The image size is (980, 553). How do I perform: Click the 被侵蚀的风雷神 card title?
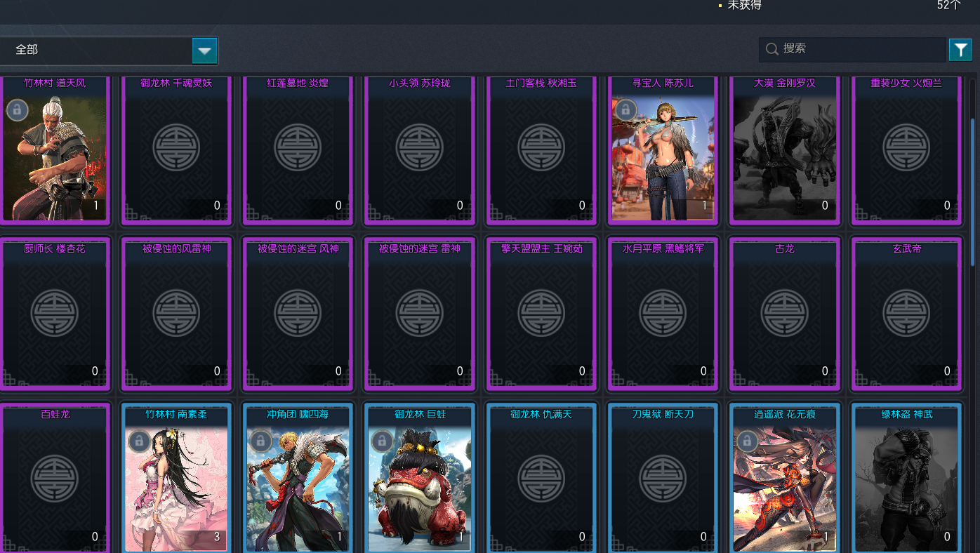tap(176, 248)
